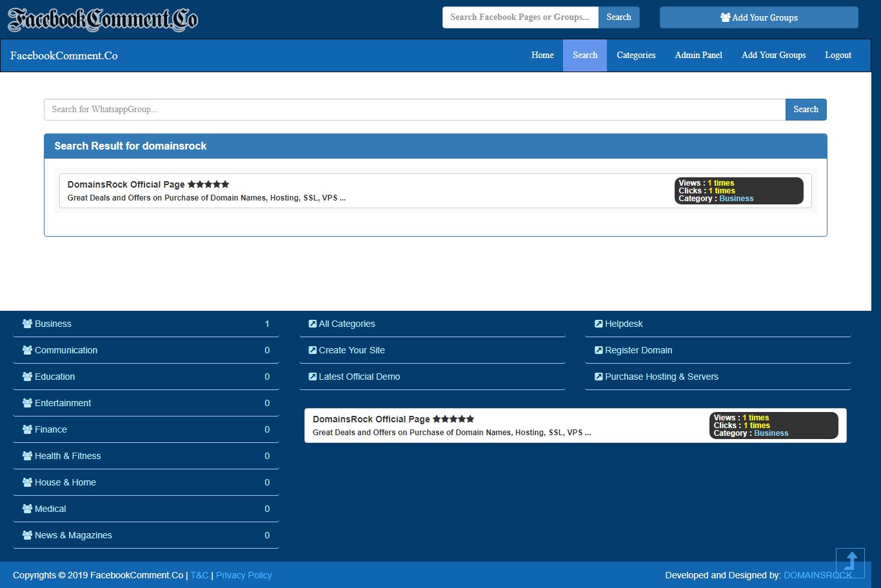Open the Admin Panel menu item
Image resolution: width=881 pixels, height=588 pixels.
pos(698,55)
